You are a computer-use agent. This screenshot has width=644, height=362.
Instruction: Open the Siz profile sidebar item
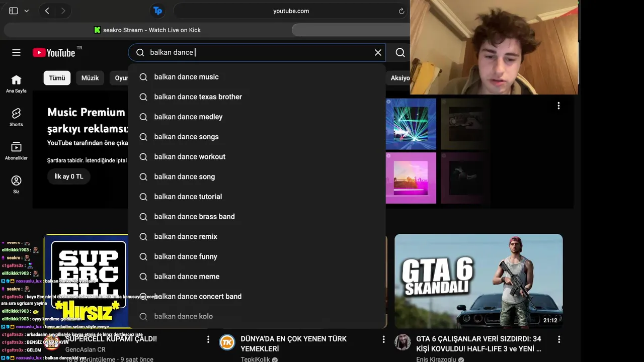pyautogui.click(x=16, y=185)
